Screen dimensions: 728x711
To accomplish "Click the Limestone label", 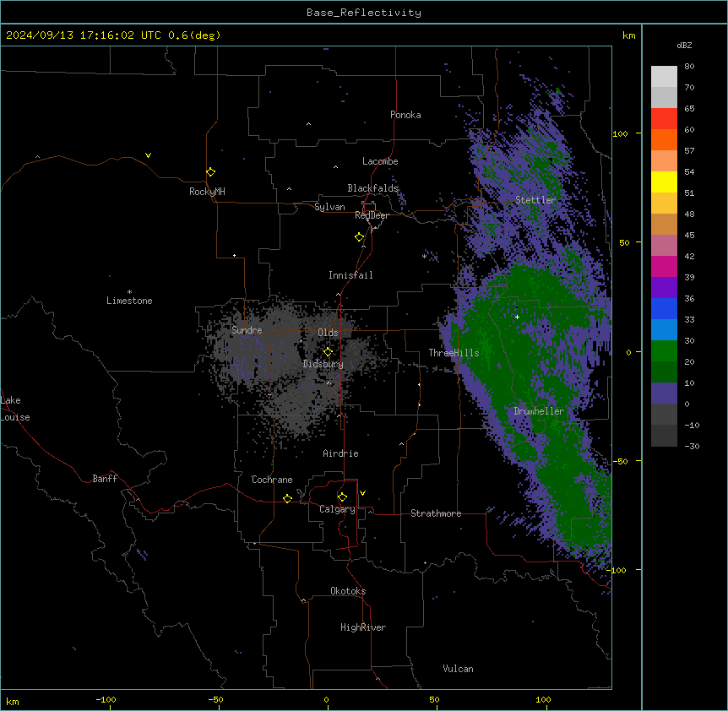I will [129, 301].
